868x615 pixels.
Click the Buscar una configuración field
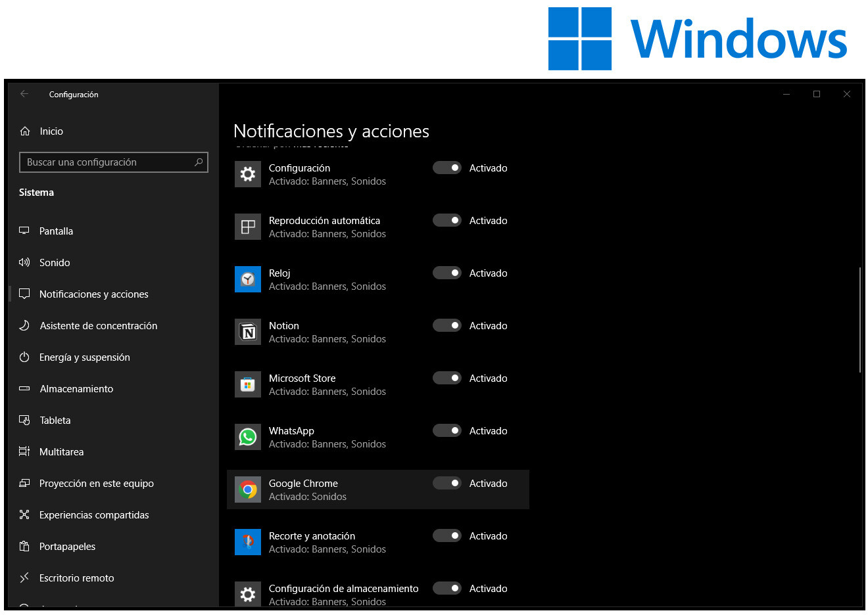[x=105, y=162]
